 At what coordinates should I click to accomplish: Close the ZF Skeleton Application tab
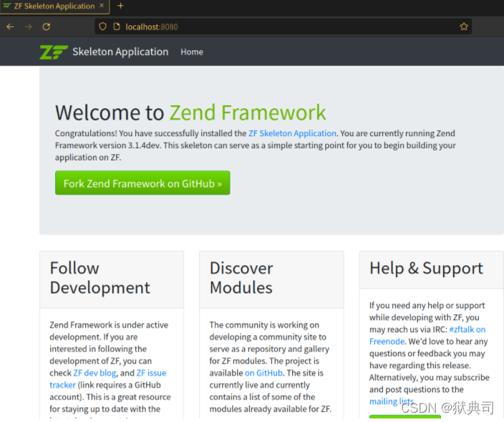point(102,6)
